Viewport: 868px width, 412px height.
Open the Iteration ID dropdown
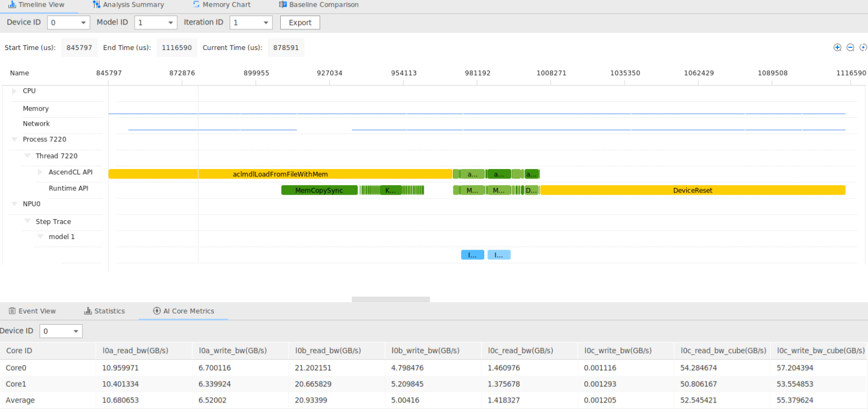click(251, 23)
